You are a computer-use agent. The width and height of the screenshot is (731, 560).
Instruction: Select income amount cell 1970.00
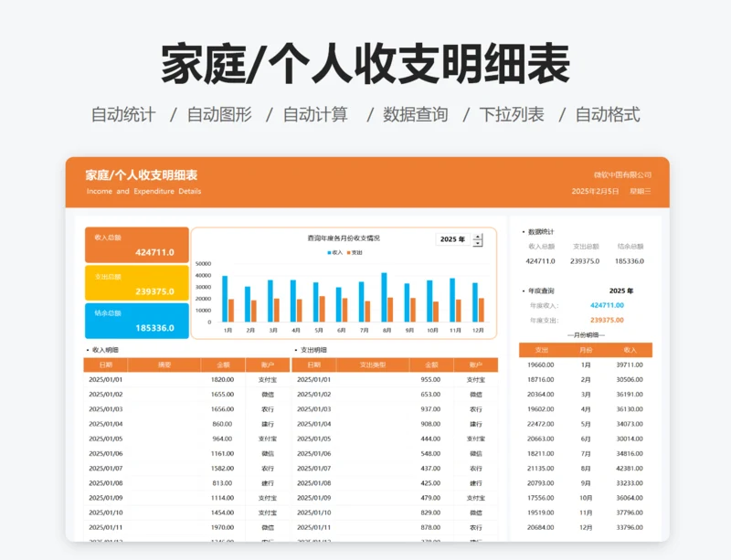tap(222, 527)
